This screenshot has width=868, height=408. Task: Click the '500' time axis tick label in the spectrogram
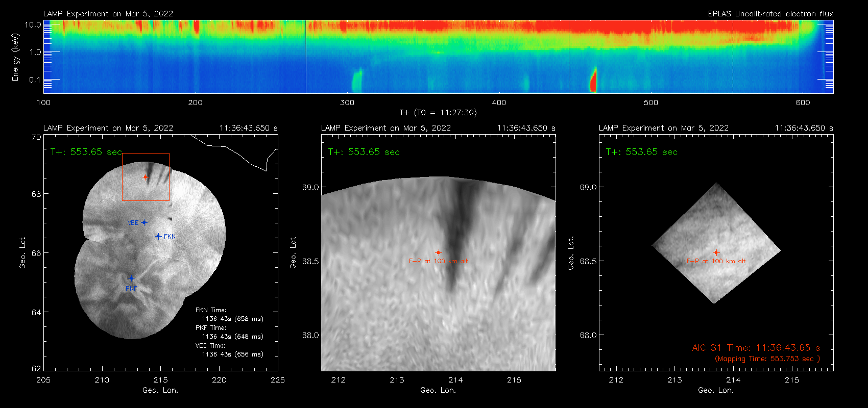point(651,103)
